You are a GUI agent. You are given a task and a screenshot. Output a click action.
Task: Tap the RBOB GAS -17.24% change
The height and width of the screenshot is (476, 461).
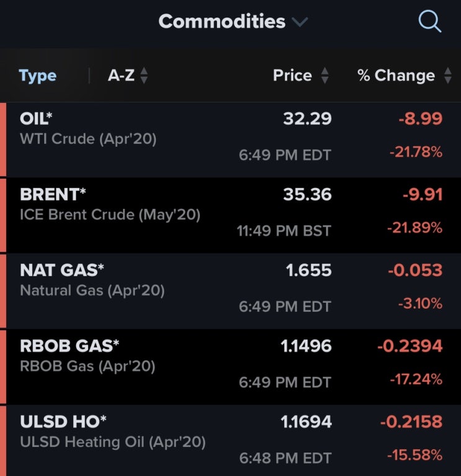click(x=416, y=379)
